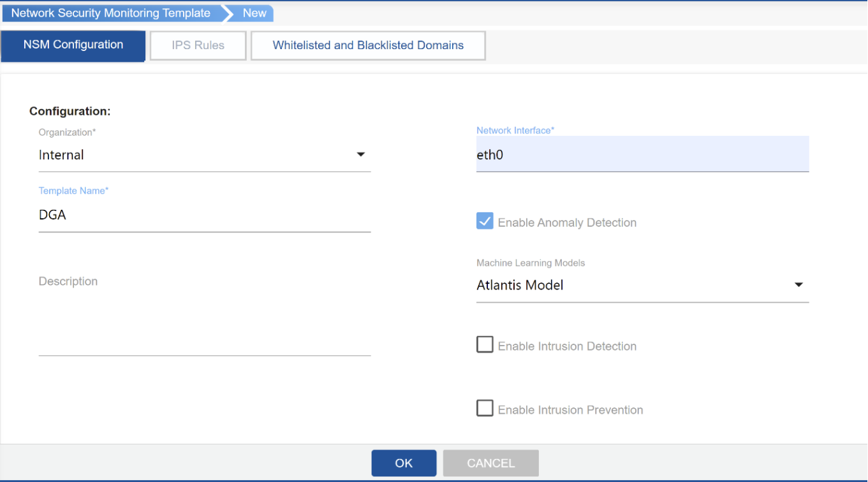This screenshot has height=482, width=868.
Task: Expand the Organization dropdown arrow
Action: pos(361,154)
